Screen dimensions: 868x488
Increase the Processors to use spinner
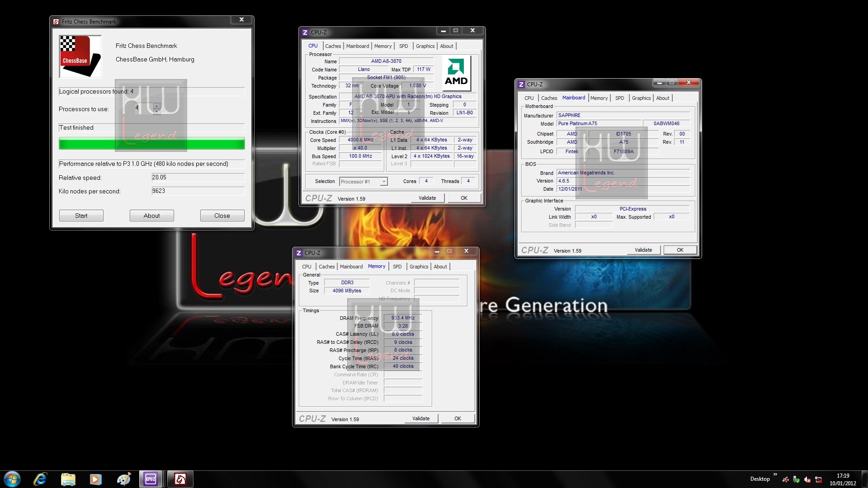[x=156, y=106]
